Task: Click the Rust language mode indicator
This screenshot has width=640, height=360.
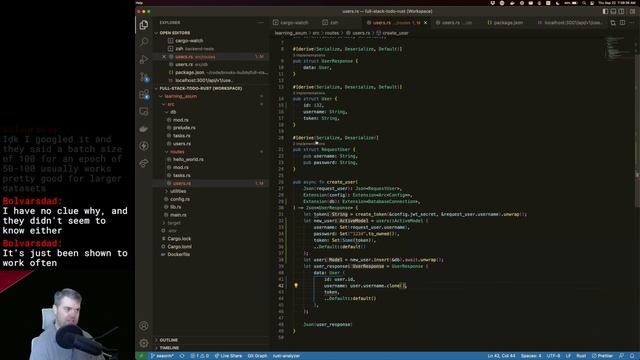Action: click(581, 356)
